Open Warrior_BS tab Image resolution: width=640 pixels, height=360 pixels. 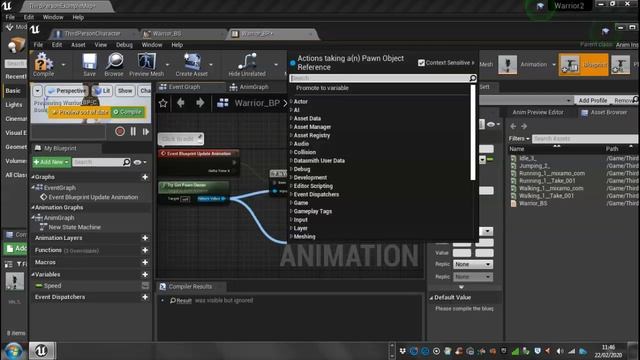[x=167, y=33]
